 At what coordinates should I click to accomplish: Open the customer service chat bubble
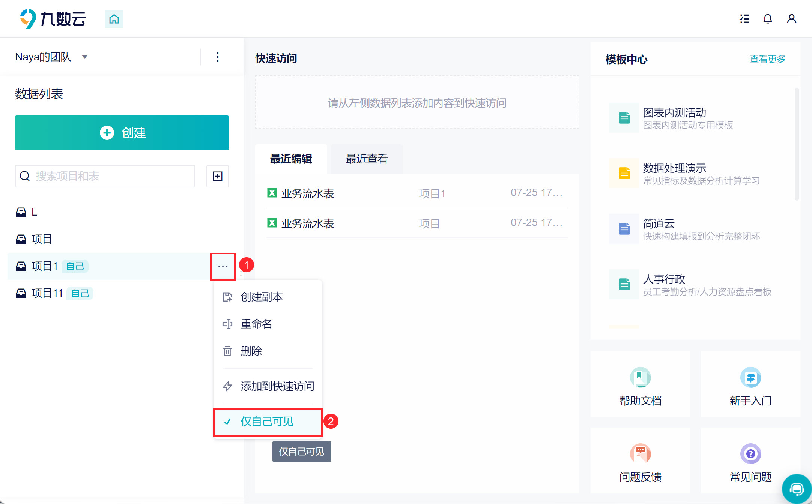point(796,489)
